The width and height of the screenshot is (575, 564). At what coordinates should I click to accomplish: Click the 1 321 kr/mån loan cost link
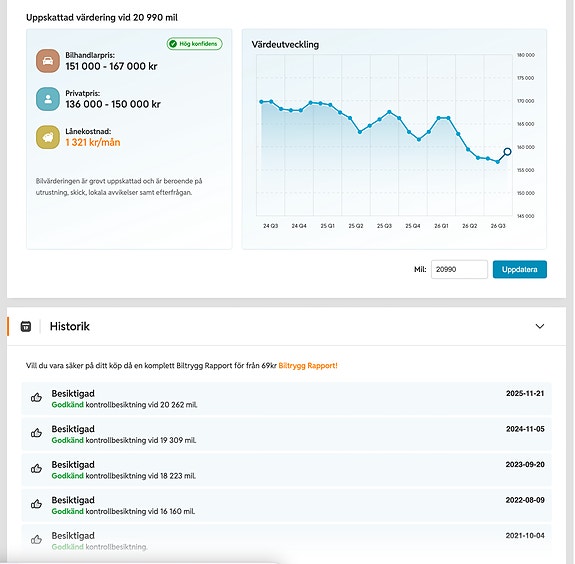coord(93,142)
